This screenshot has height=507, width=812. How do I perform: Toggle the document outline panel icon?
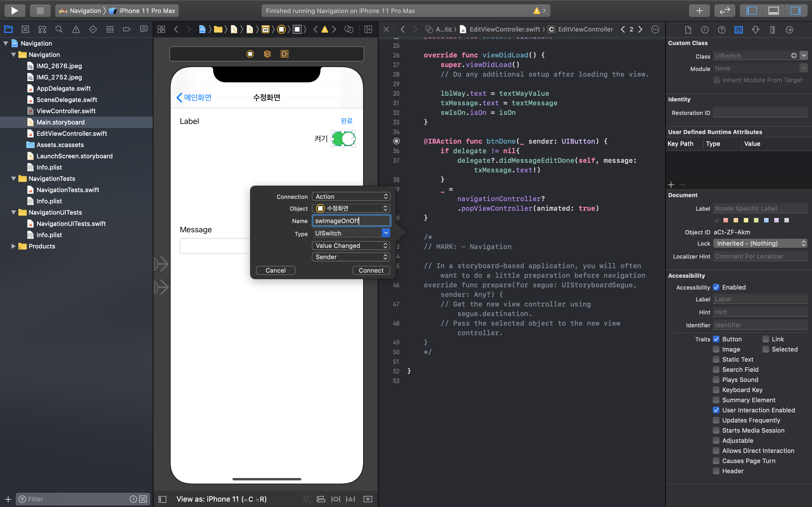coord(162,499)
